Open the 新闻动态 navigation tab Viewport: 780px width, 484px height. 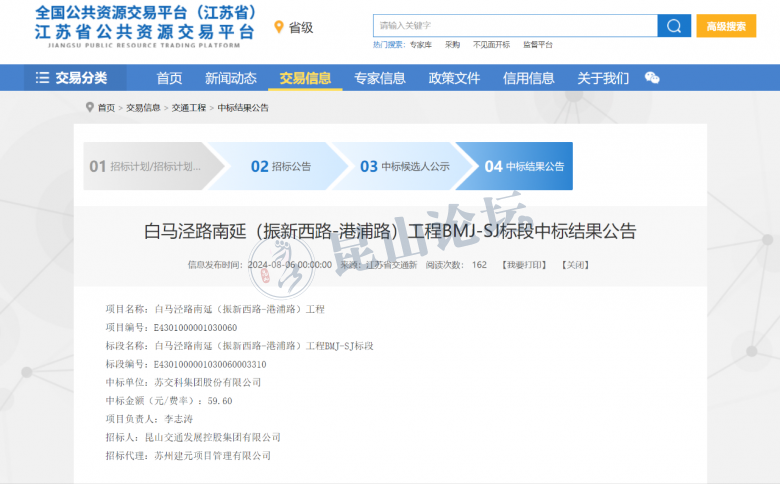(231, 78)
